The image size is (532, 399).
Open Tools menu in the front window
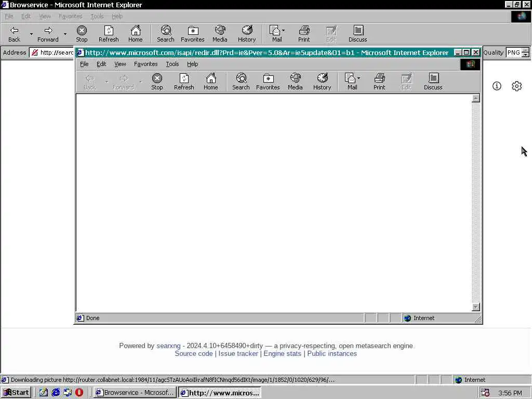172,64
